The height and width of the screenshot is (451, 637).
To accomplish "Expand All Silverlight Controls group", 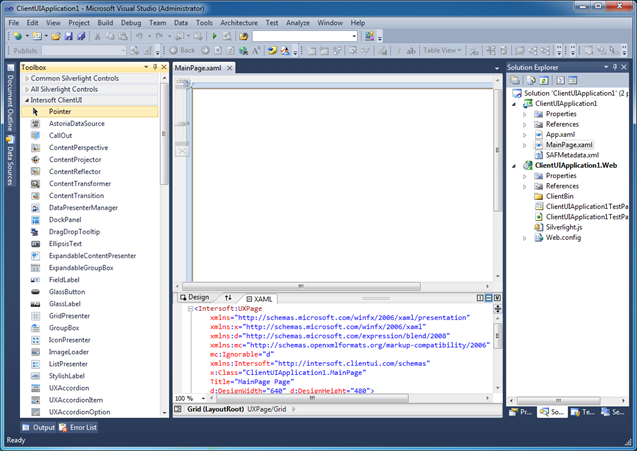I will 27,89.
